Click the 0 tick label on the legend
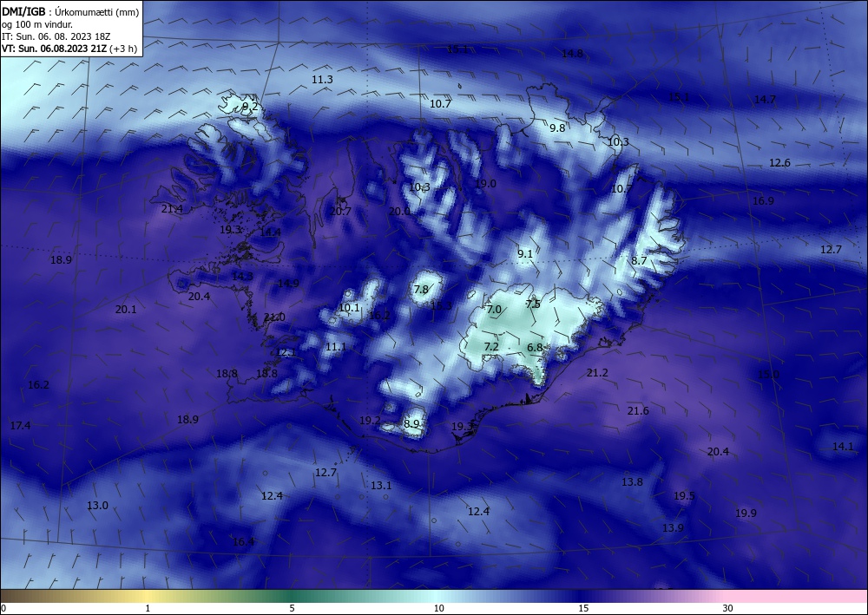The height and width of the screenshot is (615, 868). (x=3, y=609)
